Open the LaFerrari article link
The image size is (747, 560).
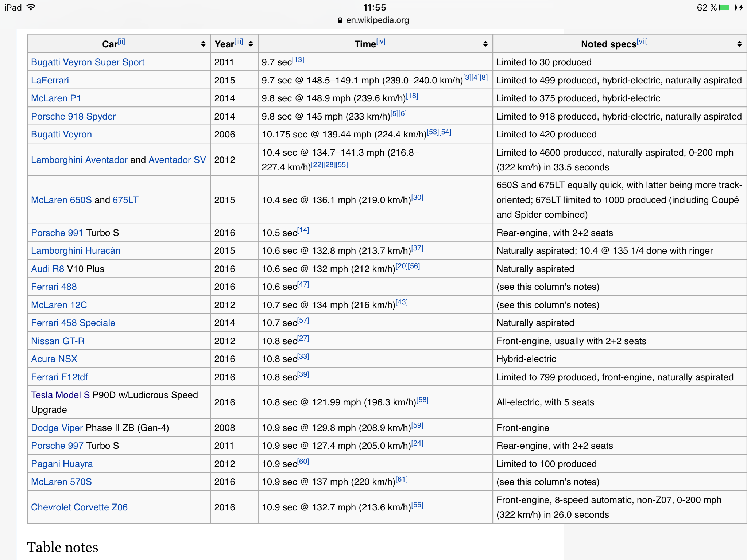coord(50,80)
